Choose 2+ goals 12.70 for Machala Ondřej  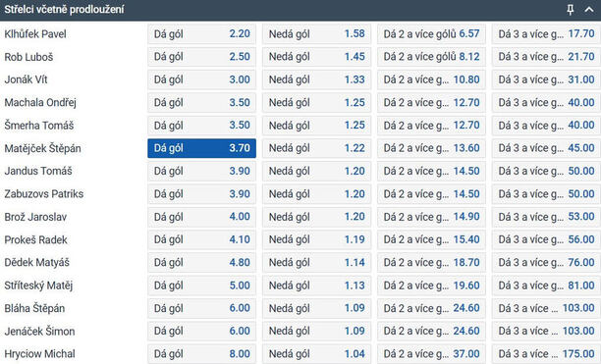[431, 102]
